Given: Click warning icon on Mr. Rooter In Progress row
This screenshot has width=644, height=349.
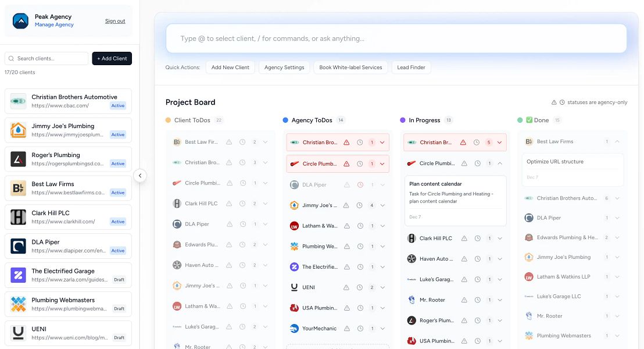Looking at the screenshot, I should [464, 300].
